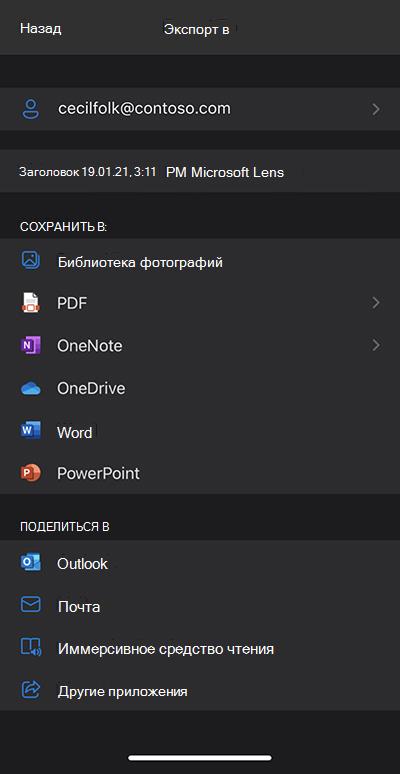Click the PowerPoint icon
Image resolution: width=400 pixels, height=774 pixels.
(x=31, y=473)
